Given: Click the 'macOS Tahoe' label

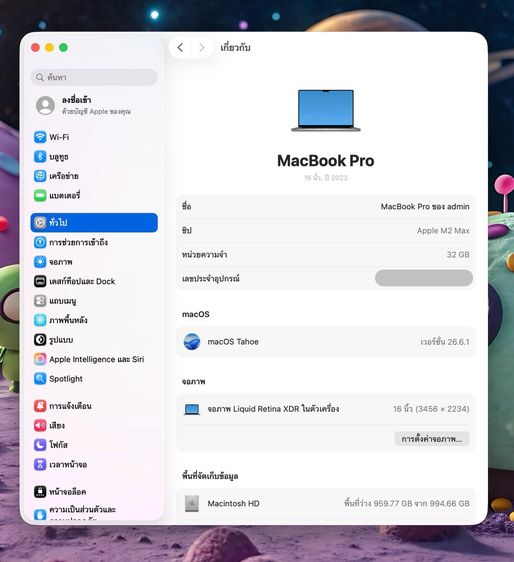Looking at the screenshot, I should click(x=233, y=342).
